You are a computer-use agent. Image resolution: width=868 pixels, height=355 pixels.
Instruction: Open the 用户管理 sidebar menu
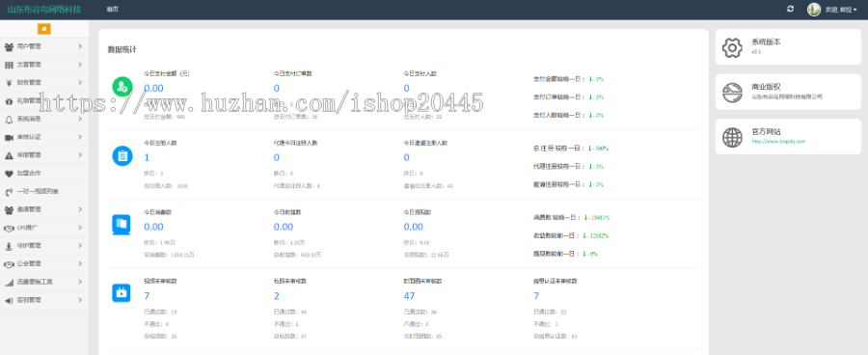tap(44, 47)
